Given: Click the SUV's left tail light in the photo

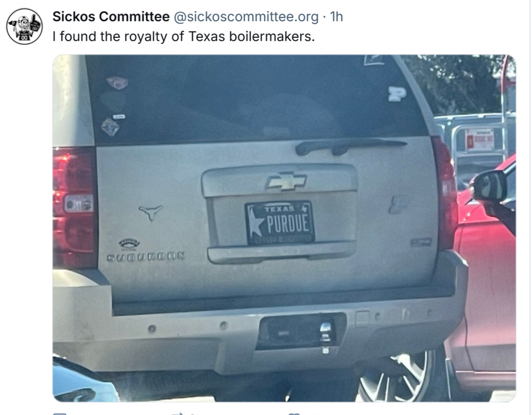Looking at the screenshot, I should [75, 206].
